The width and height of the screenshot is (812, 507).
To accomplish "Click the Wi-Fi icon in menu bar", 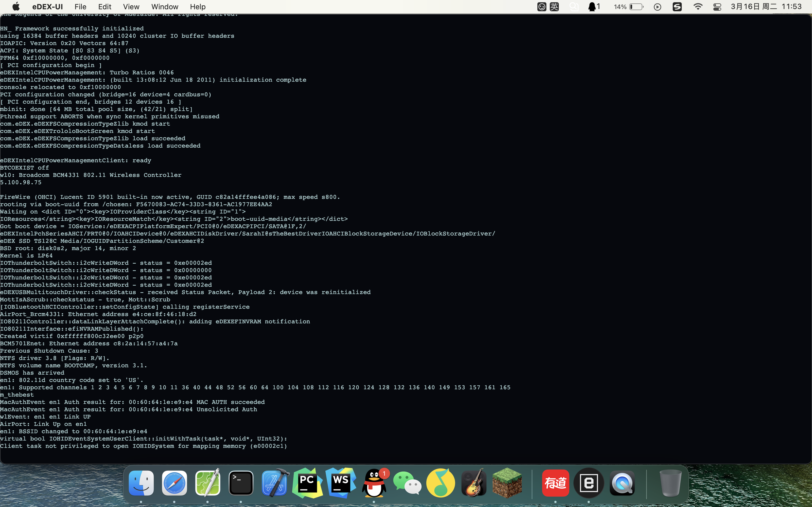I will 698,6.
